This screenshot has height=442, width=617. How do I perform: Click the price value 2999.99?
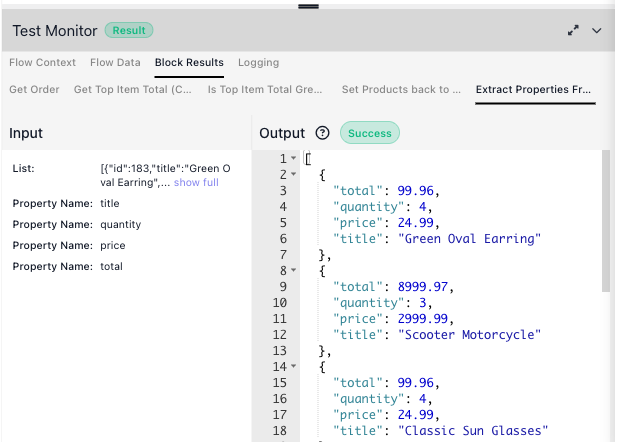click(423, 318)
